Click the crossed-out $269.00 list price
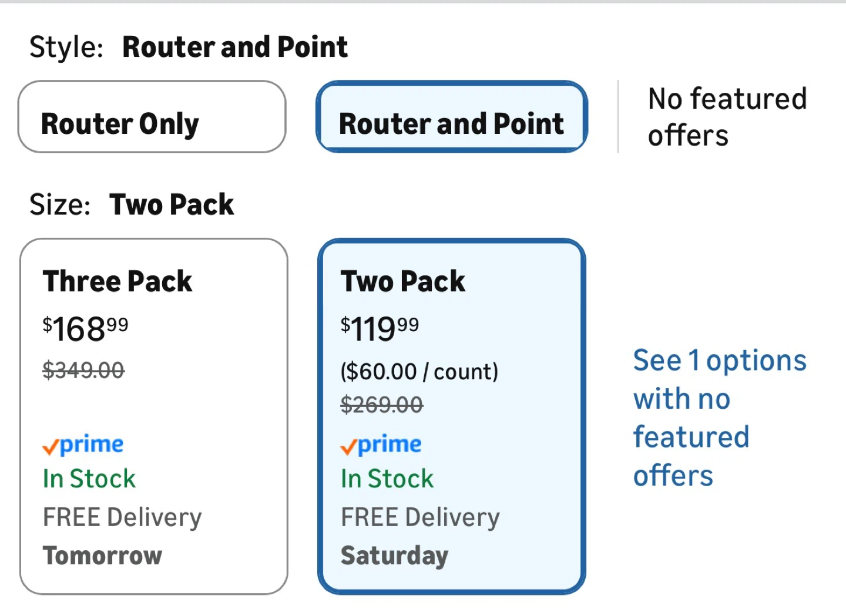This screenshot has height=616, width=846. point(382,404)
